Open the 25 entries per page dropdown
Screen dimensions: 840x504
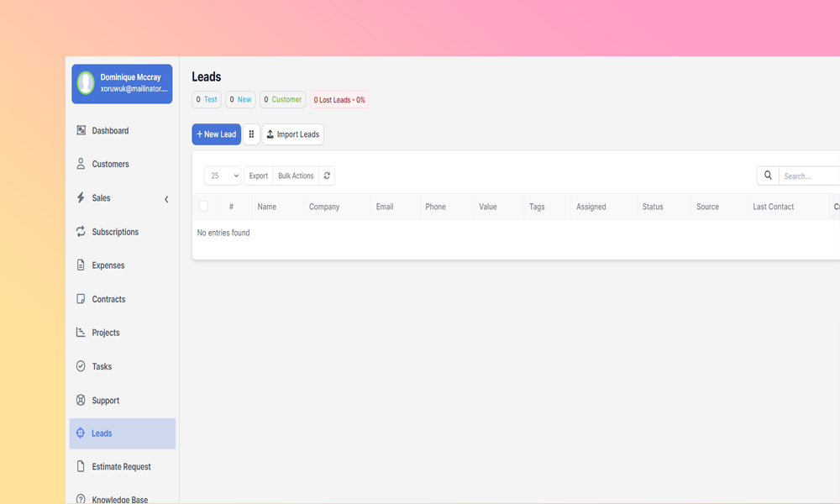coord(223,176)
